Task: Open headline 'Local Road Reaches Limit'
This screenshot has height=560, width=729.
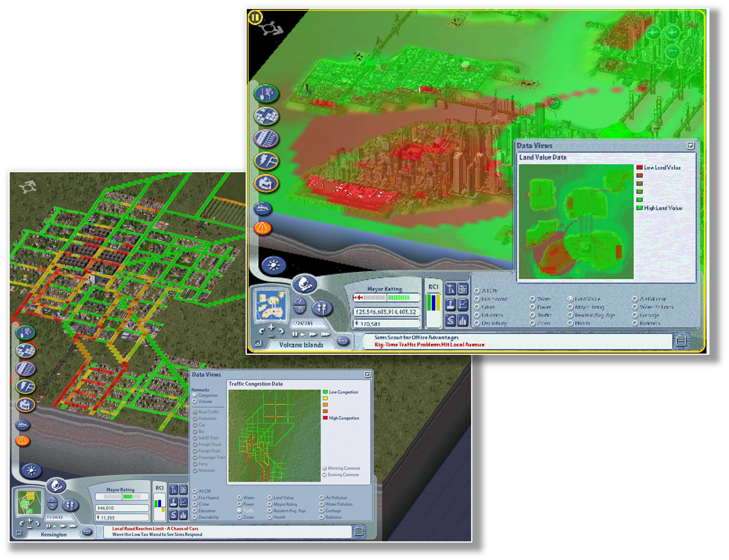Action: pyautogui.click(x=155, y=529)
